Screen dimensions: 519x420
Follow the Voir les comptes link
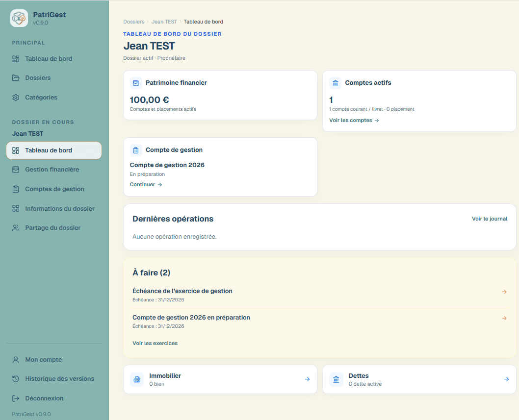pyautogui.click(x=354, y=121)
